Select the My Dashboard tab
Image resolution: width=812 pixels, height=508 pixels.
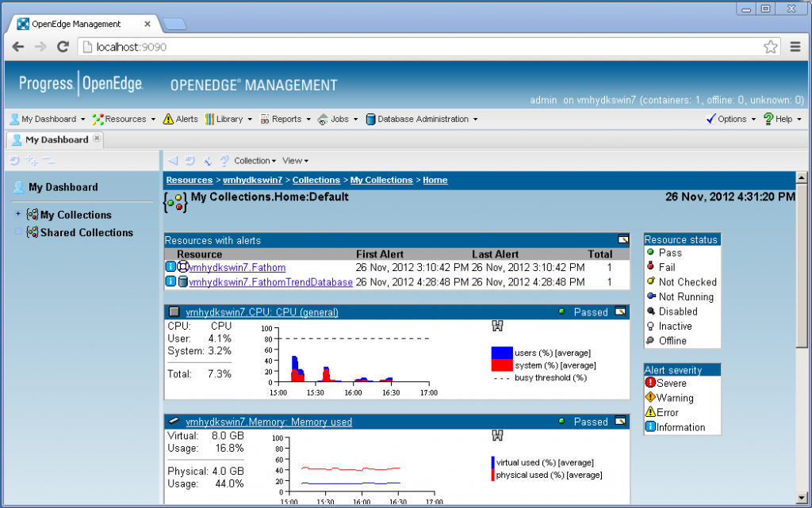pos(56,139)
